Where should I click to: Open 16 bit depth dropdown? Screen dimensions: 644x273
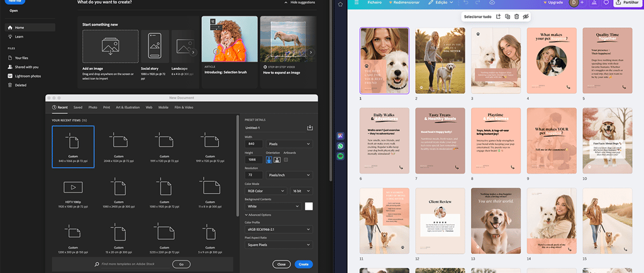tap(301, 191)
